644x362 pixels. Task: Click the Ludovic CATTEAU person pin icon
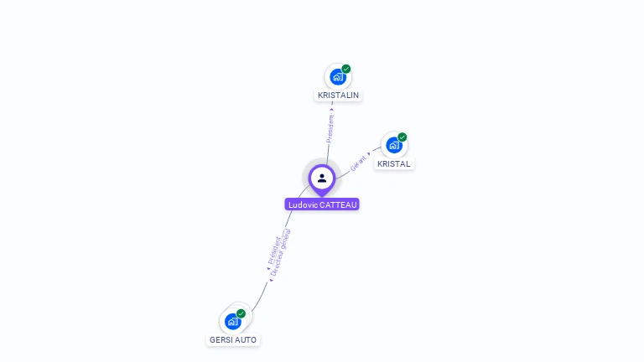pyautogui.click(x=322, y=179)
